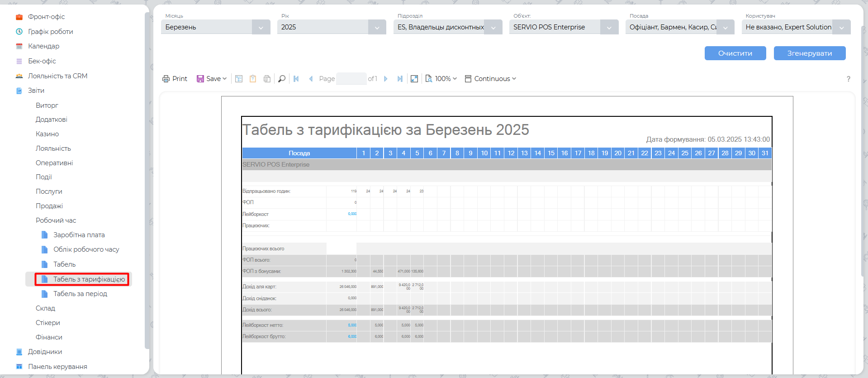Select Панель керування in the sidebar
Viewport: 868px width, 378px height.
pyautogui.click(x=57, y=367)
